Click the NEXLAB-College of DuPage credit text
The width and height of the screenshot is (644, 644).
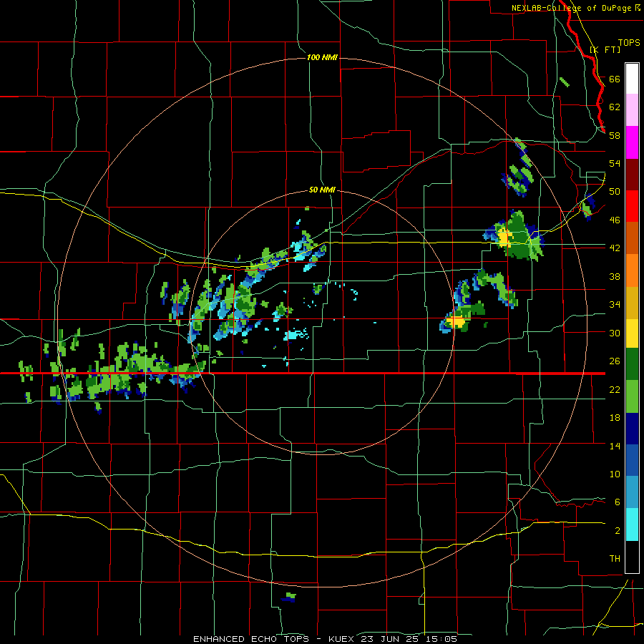(x=572, y=8)
